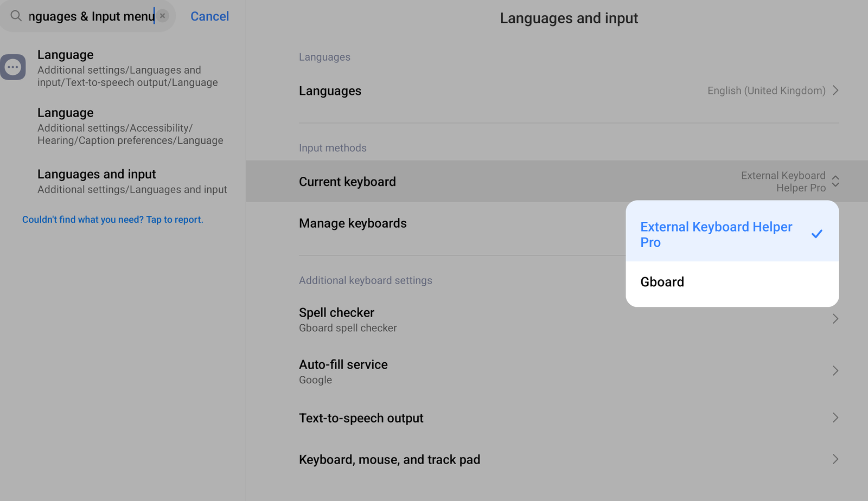Screen dimensions: 868x501
Task: Open Language under Text-to-speech output result
Action: click(x=127, y=68)
